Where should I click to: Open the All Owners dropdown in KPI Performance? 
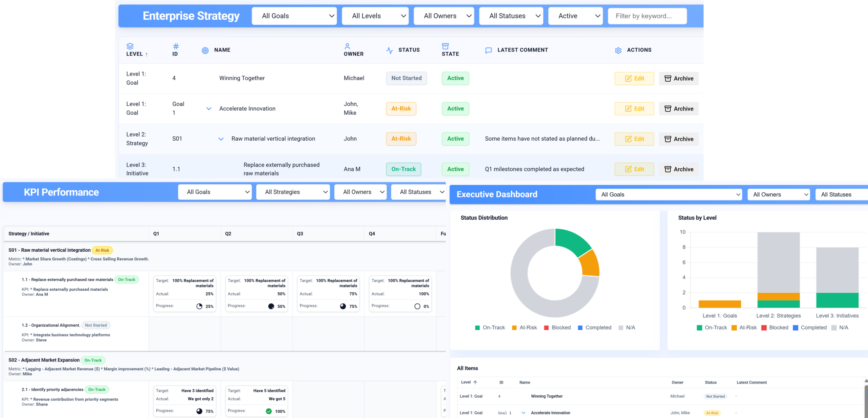[x=360, y=192]
